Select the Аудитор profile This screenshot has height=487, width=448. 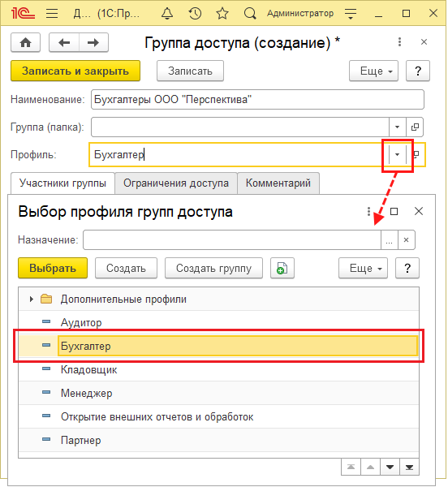point(218,323)
